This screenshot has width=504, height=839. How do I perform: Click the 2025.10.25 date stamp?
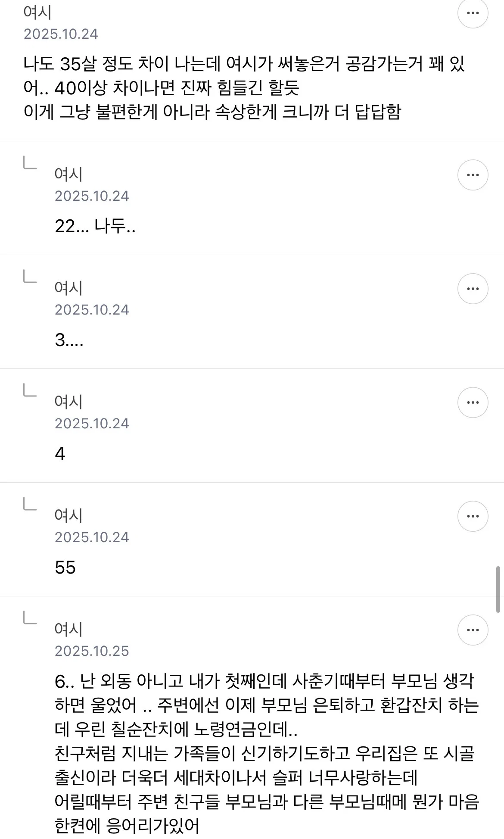point(92,651)
